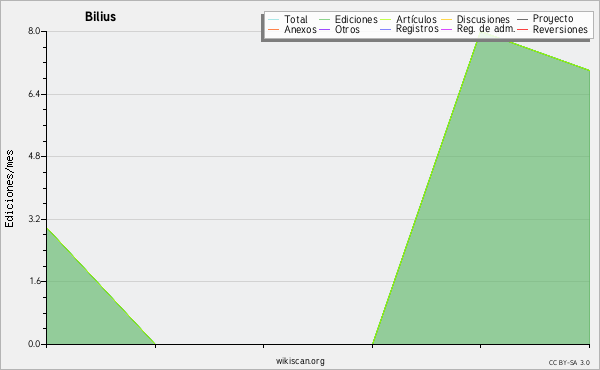Click the Otros purple legend line
600x370 pixels.
tap(324, 29)
